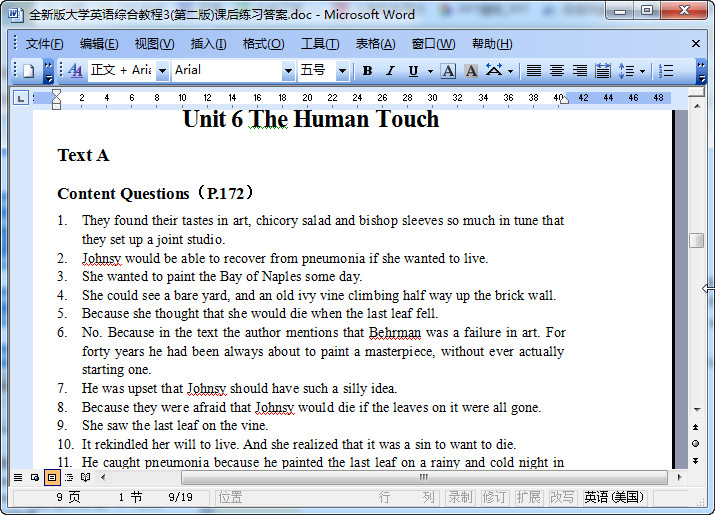Screen dimensions: 715x515
Task: Click the tab stop type selector
Action: (x=21, y=98)
